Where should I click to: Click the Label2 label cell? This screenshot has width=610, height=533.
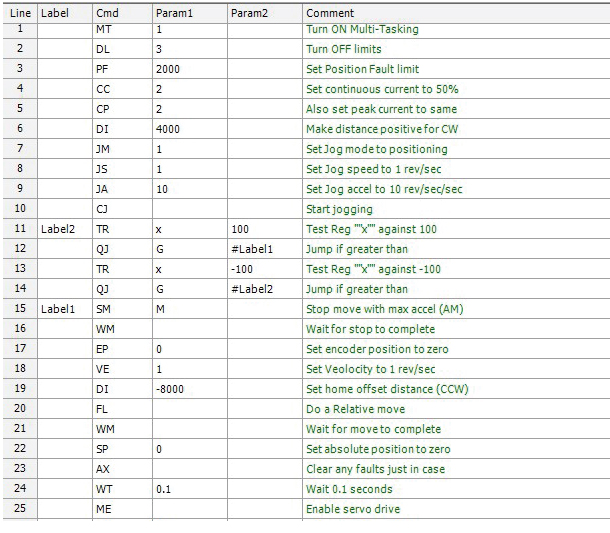pyautogui.click(x=65, y=229)
